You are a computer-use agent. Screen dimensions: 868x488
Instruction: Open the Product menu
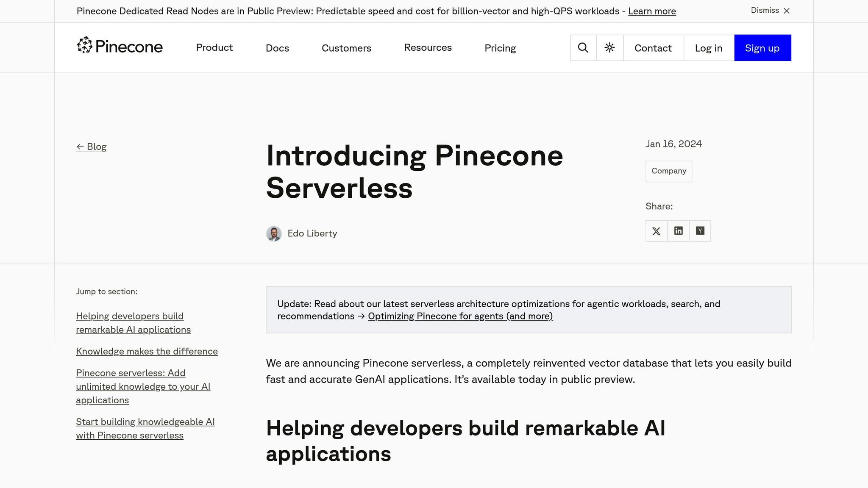coord(214,47)
